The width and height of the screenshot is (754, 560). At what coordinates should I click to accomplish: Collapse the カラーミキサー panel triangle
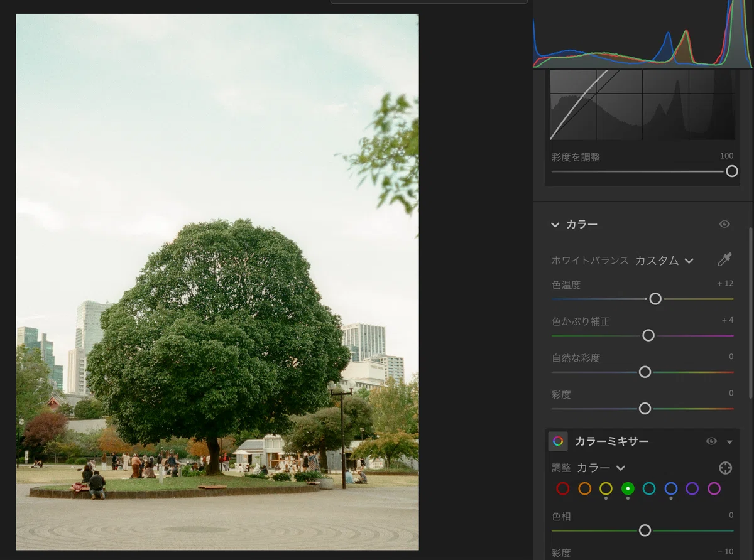point(729,443)
